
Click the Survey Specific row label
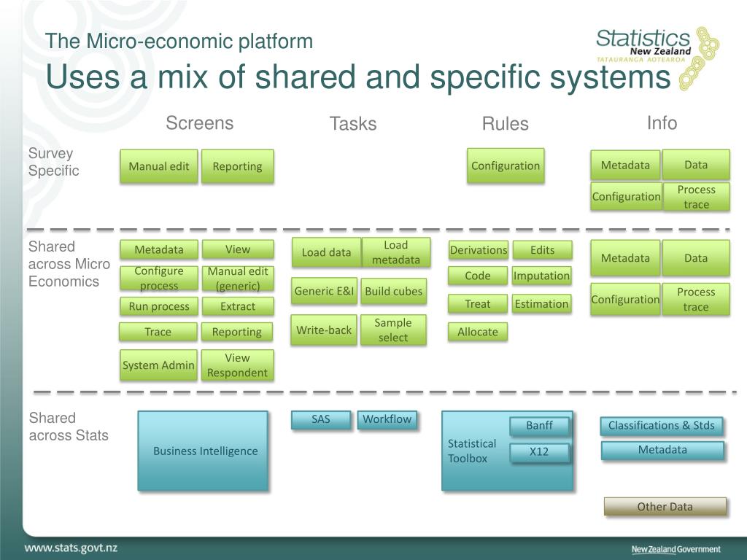click(53, 162)
